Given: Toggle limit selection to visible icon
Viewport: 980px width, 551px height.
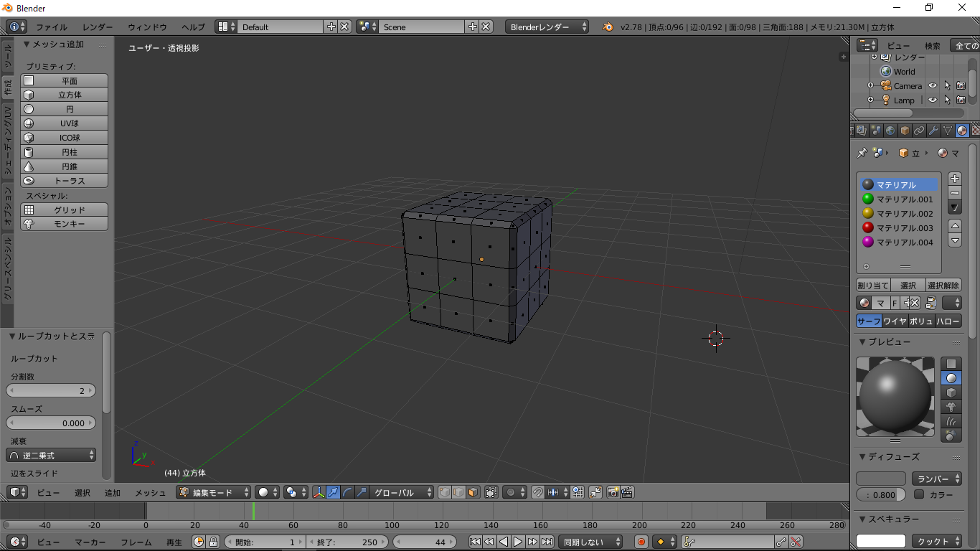Looking at the screenshot, I should [x=491, y=492].
